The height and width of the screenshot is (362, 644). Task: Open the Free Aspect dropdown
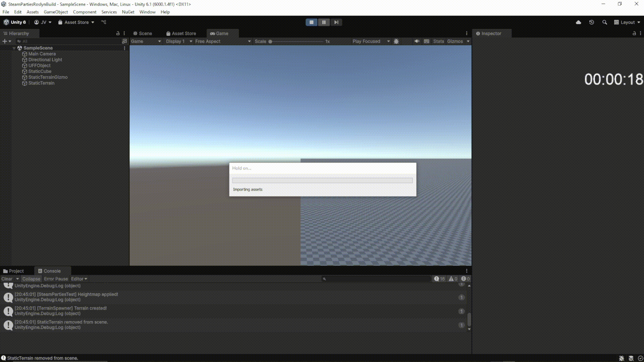pos(223,41)
